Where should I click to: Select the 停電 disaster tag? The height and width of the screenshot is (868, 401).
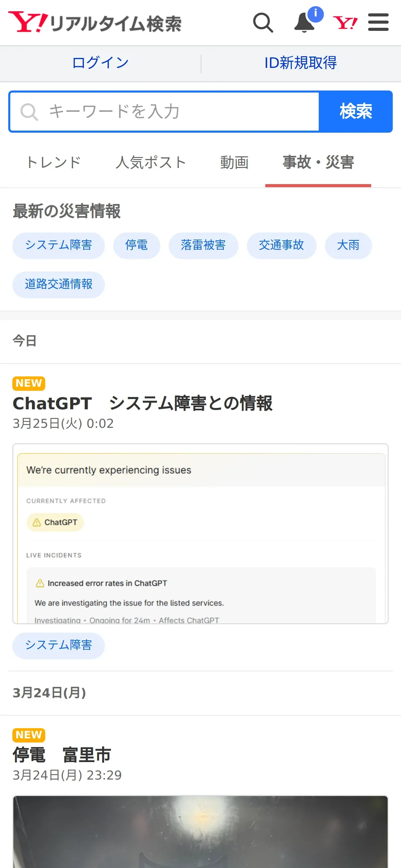[x=137, y=245]
